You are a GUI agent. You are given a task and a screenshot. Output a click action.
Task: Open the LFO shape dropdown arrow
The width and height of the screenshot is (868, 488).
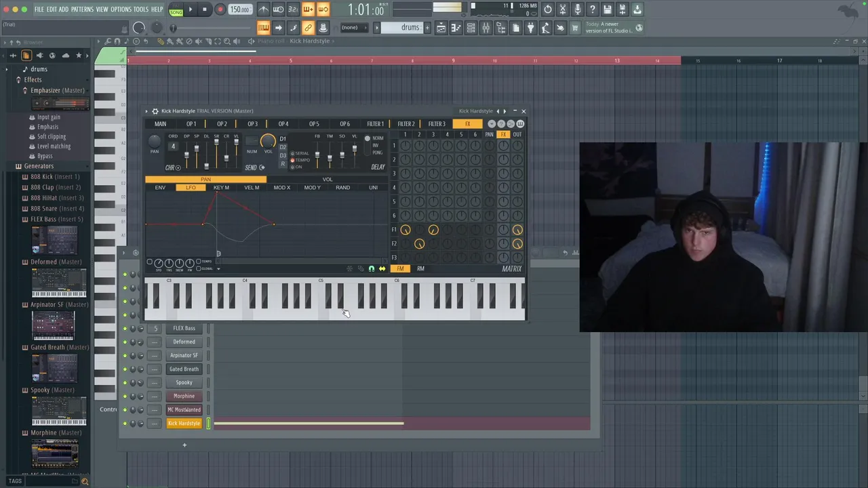pos(218,268)
